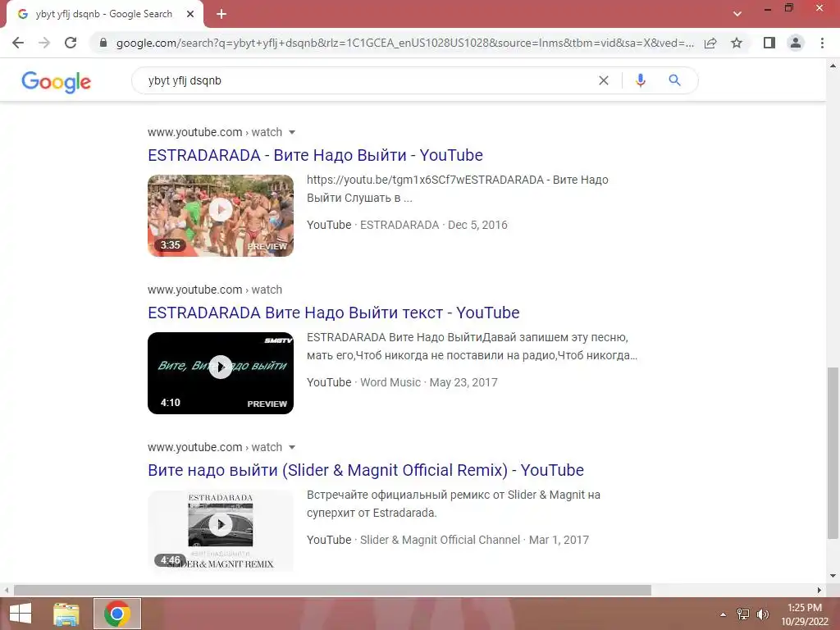View site info via the padlock icon
Image resolution: width=840 pixels, height=630 pixels.
(x=103, y=43)
